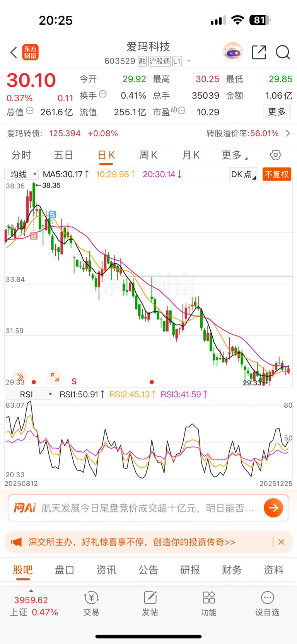Tap the MA5:30.17 moving average label

66,174
